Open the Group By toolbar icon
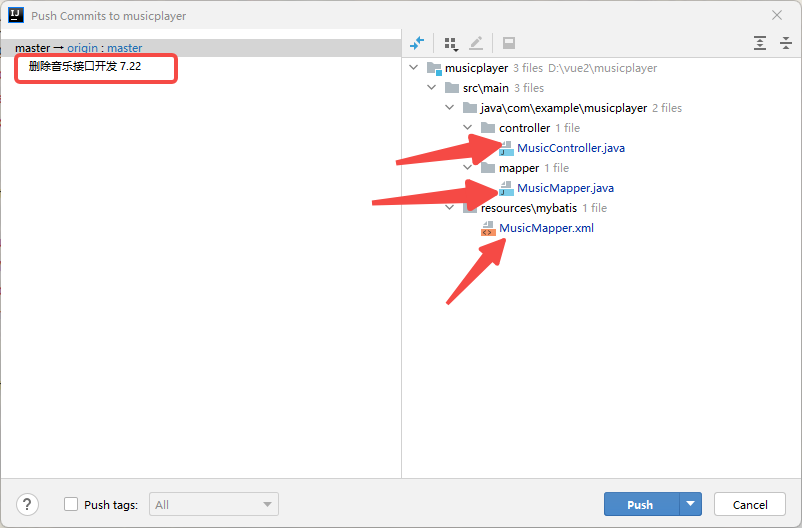The width and height of the screenshot is (802, 528). pos(451,43)
